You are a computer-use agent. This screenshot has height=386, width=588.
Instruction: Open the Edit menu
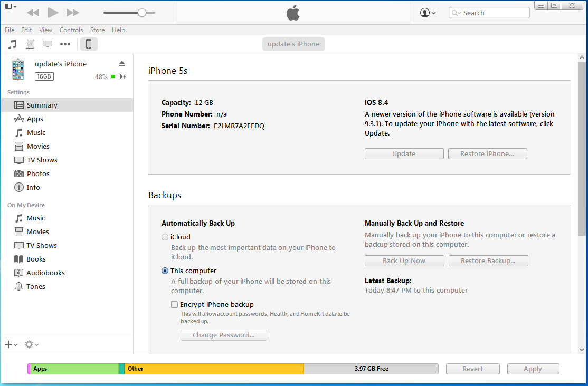coord(26,30)
